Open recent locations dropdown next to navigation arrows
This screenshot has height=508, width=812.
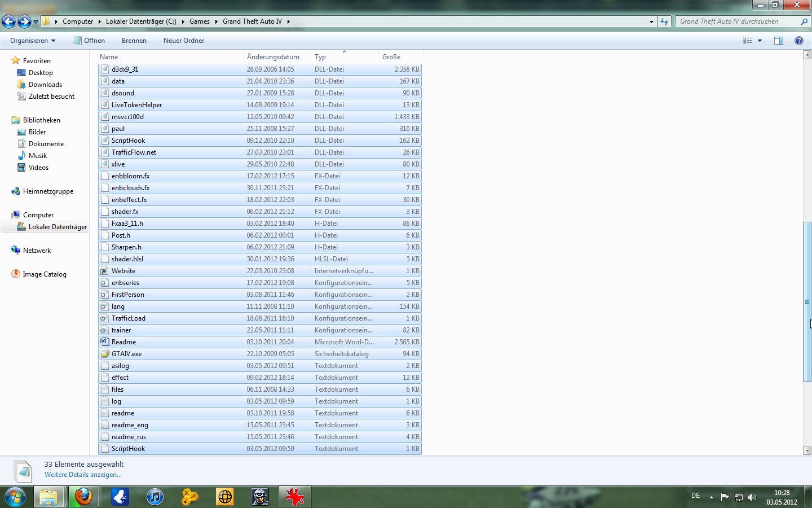[36, 22]
